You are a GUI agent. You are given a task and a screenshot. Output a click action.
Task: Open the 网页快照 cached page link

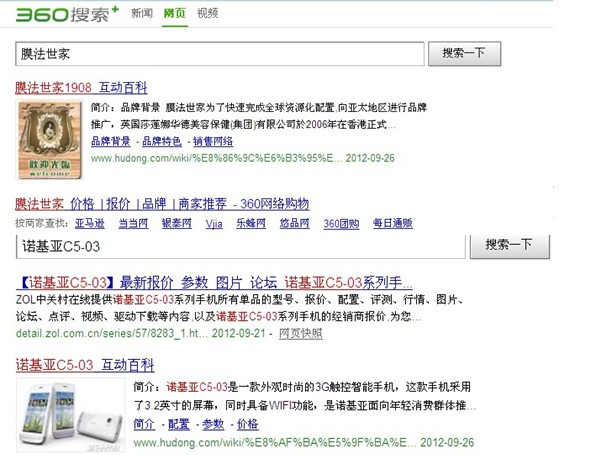[301, 333]
